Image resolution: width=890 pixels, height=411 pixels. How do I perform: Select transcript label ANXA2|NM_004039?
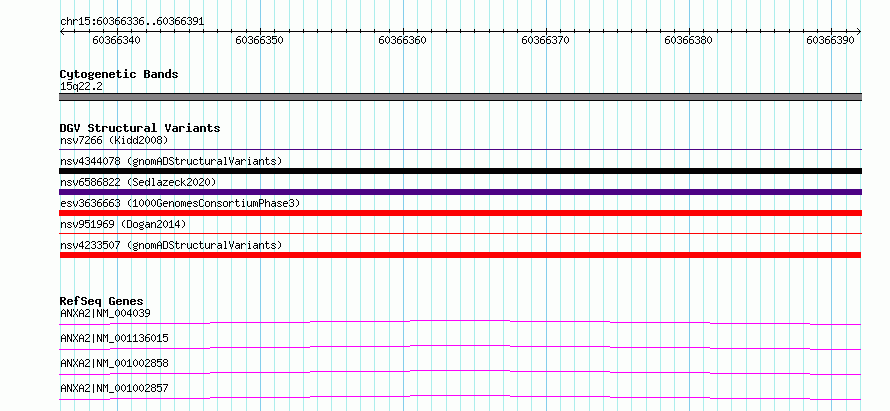point(105,313)
